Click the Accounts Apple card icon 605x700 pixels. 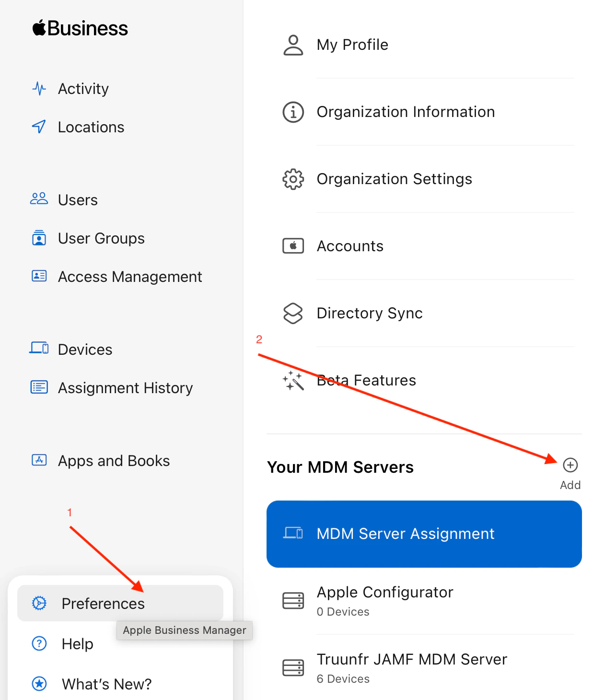pyautogui.click(x=293, y=246)
